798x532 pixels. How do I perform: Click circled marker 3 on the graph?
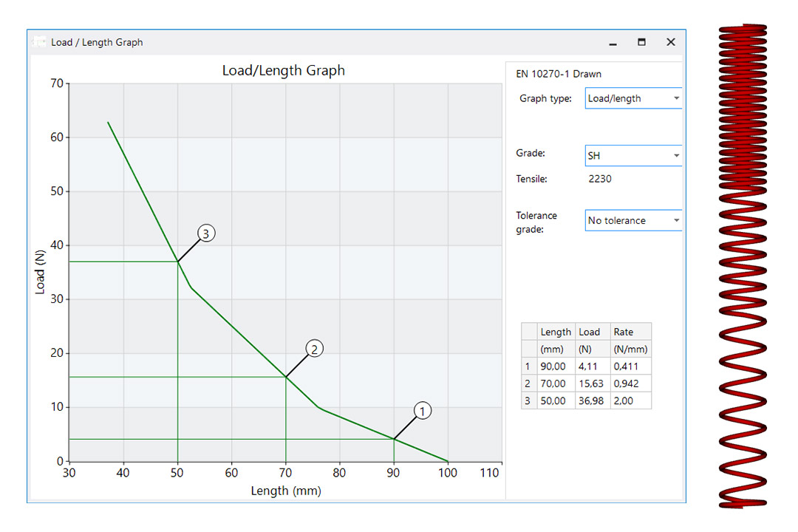pos(205,233)
